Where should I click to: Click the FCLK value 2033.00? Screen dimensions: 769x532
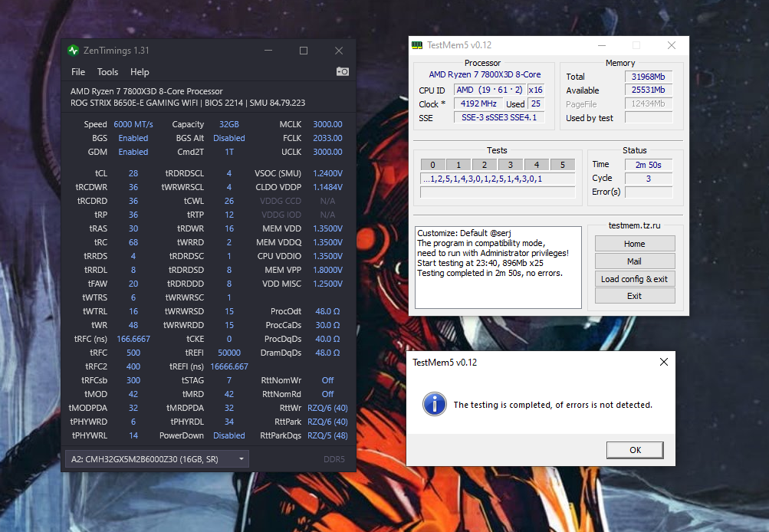327,138
